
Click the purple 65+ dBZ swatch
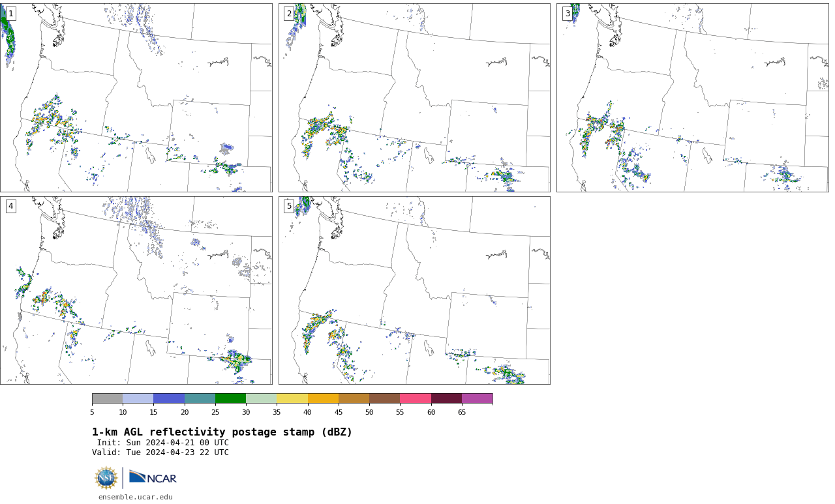point(477,398)
